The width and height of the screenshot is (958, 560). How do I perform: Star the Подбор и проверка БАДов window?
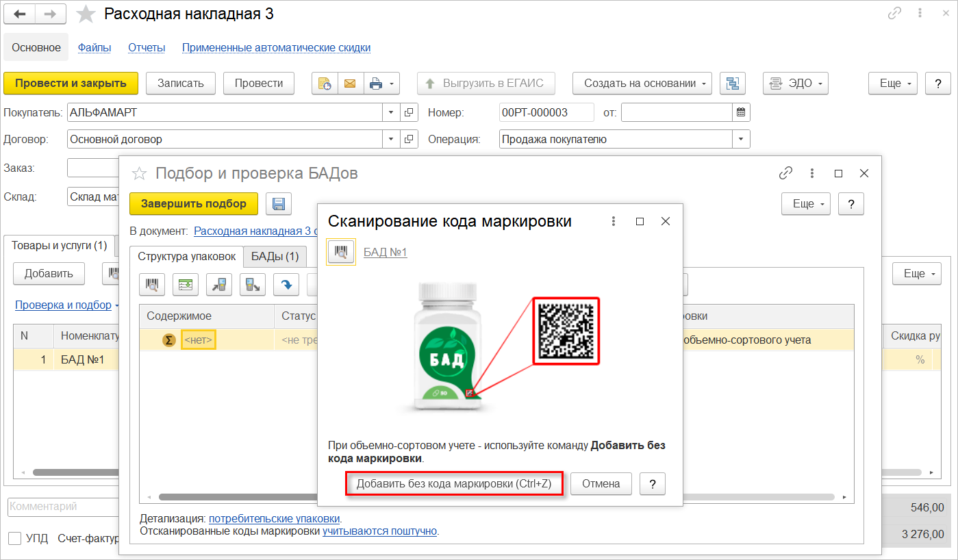pos(139,173)
